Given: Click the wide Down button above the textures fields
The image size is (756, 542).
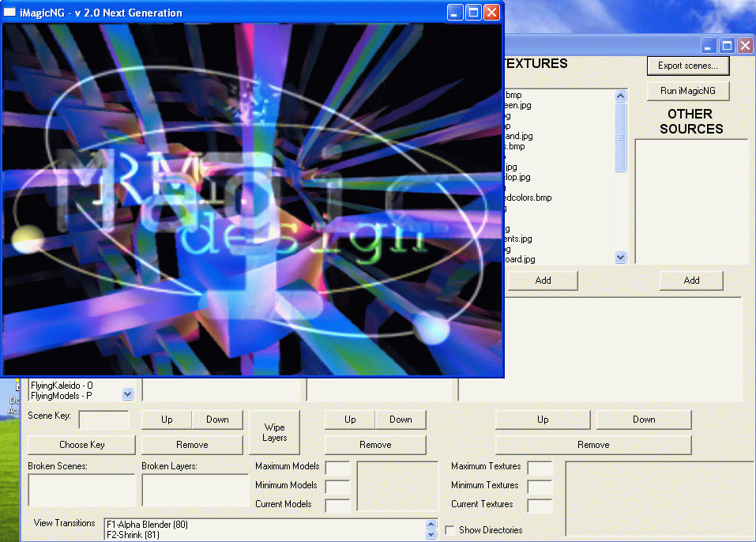Looking at the screenshot, I should pyautogui.click(x=644, y=420).
